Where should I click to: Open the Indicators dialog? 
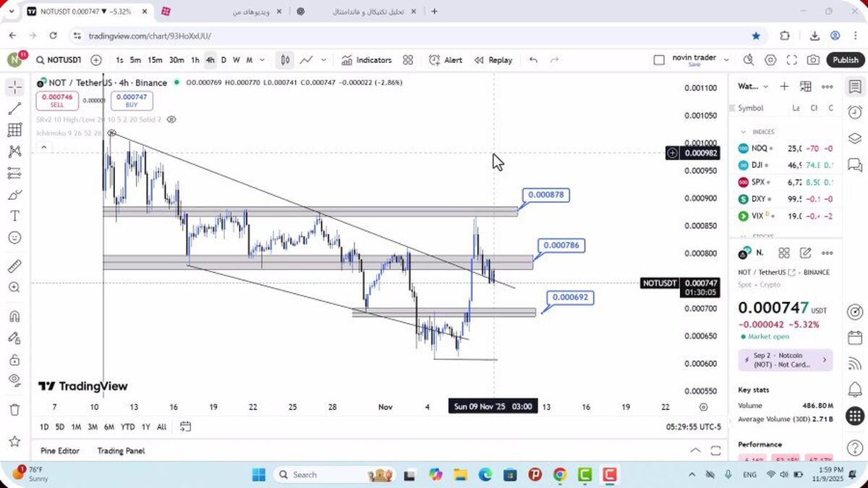coord(367,60)
